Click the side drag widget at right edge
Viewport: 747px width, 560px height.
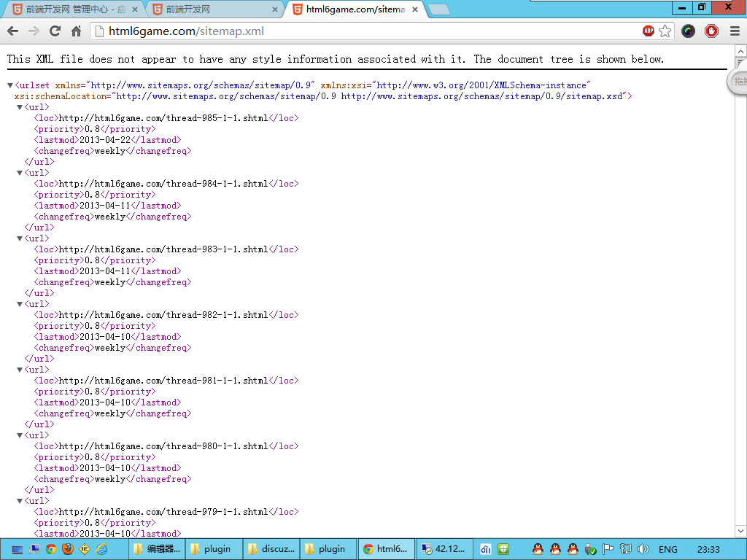pyautogui.click(x=738, y=82)
